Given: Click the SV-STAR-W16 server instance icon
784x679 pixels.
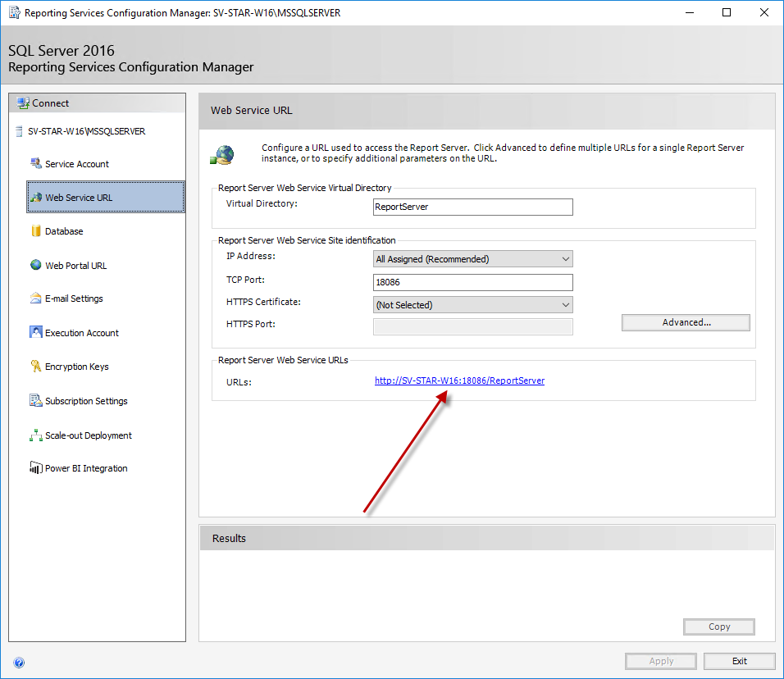Looking at the screenshot, I should (20, 131).
